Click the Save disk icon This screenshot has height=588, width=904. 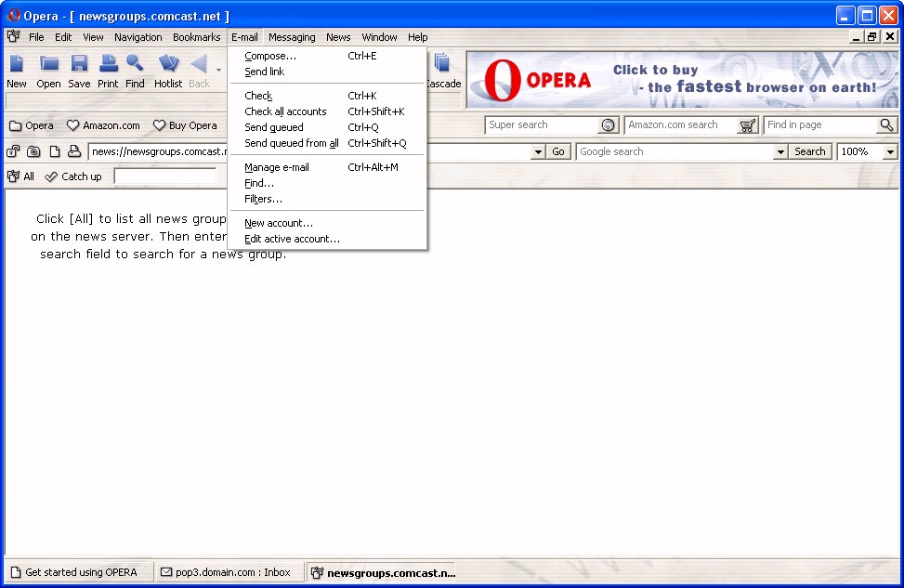pos(79,64)
